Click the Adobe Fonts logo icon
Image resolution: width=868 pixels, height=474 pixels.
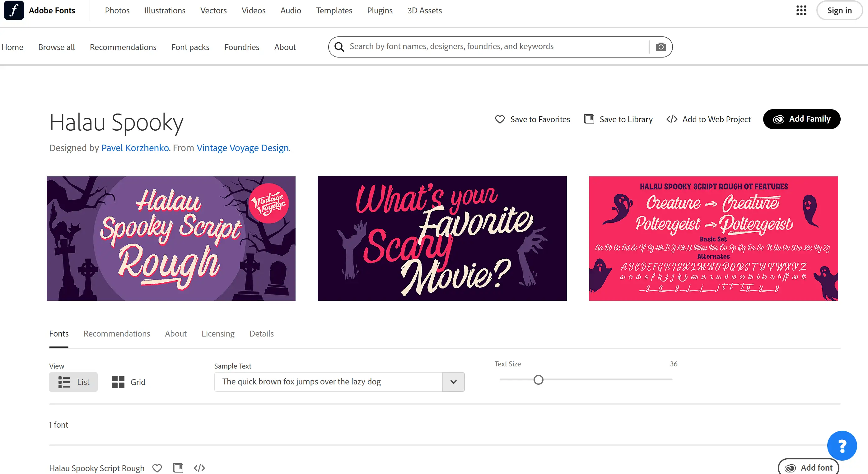point(14,11)
